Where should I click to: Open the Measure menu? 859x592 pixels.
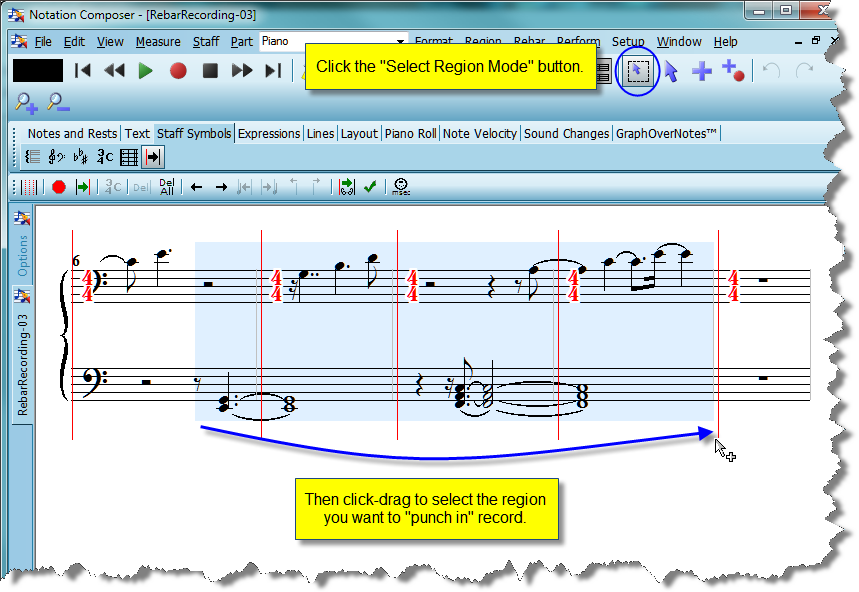tap(158, 42)
